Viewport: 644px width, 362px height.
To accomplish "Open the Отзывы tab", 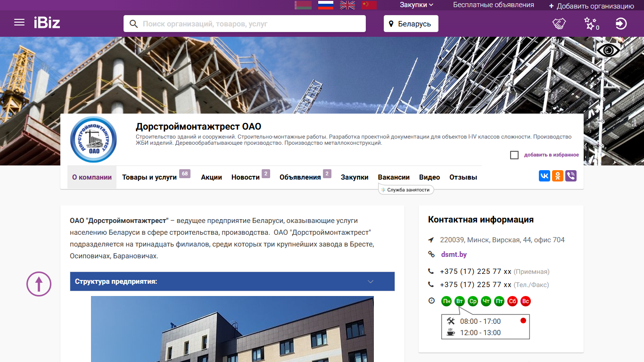I will click(463, 177).
